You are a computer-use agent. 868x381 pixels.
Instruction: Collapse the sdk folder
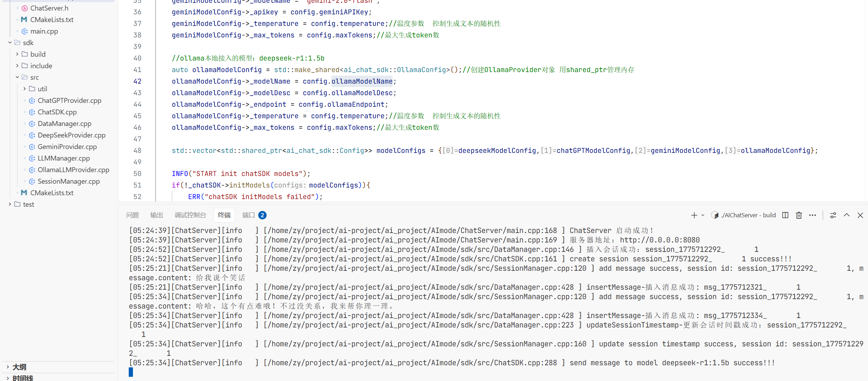tap(10, 43)
